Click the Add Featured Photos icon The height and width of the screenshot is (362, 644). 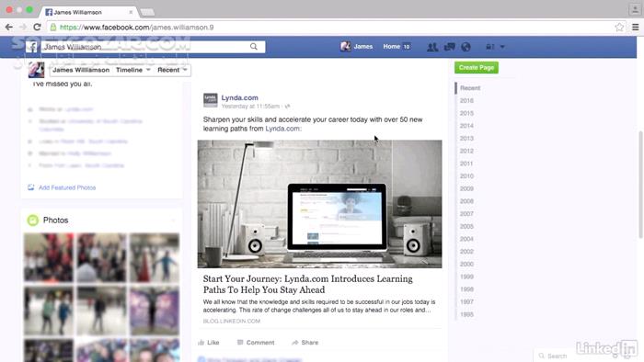pos(30,187)
